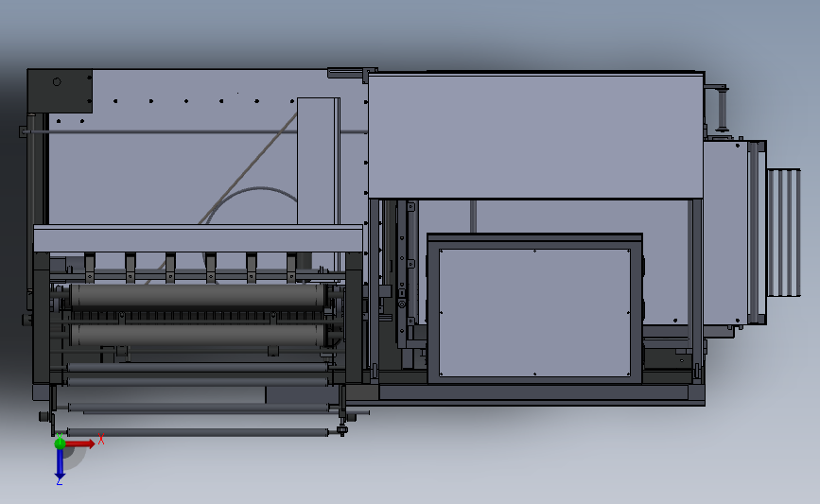
Task: Select the large flat top cover panel
Action: point(535,136)
